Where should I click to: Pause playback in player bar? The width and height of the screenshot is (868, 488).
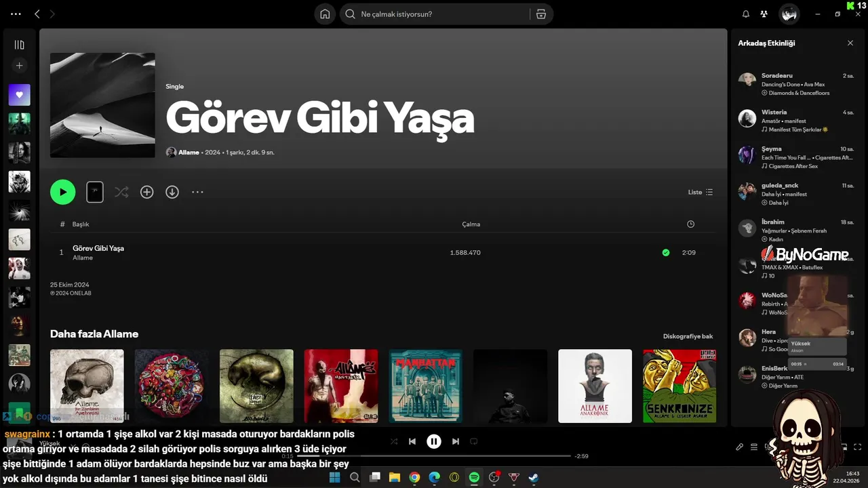coord(434,441)
